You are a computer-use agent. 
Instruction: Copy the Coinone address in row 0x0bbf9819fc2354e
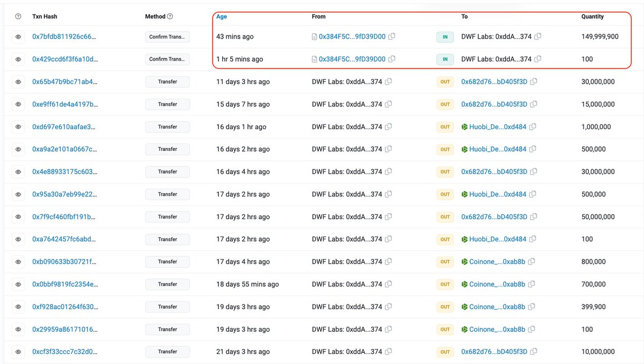point(531,284)
